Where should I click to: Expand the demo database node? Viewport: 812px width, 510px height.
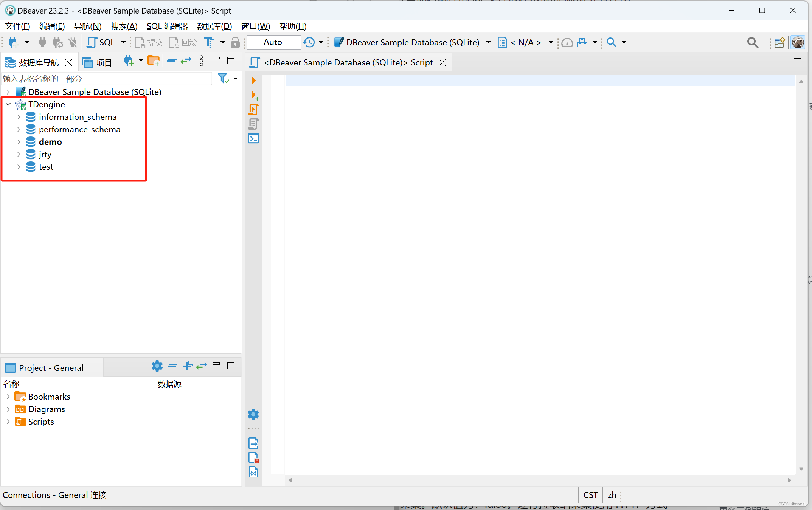click(19, 142)
